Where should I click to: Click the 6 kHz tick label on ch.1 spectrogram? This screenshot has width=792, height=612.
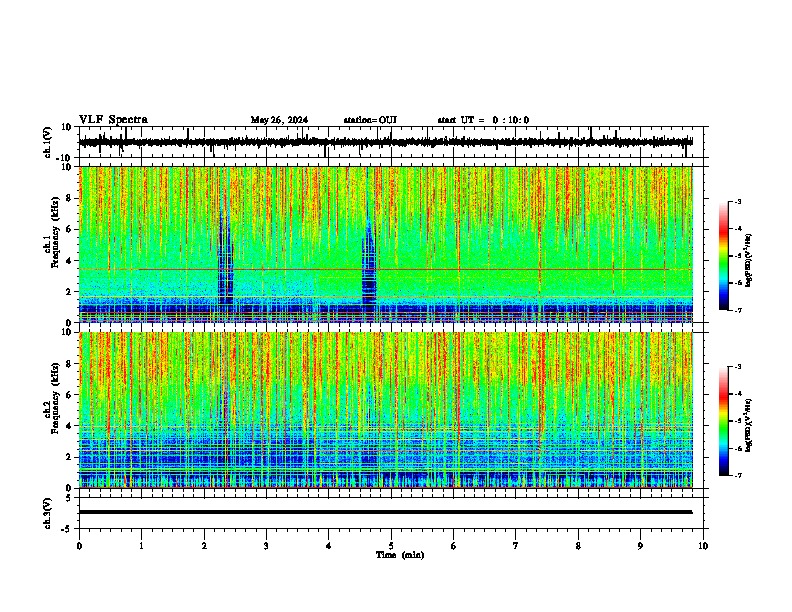(x=70, y=229)
